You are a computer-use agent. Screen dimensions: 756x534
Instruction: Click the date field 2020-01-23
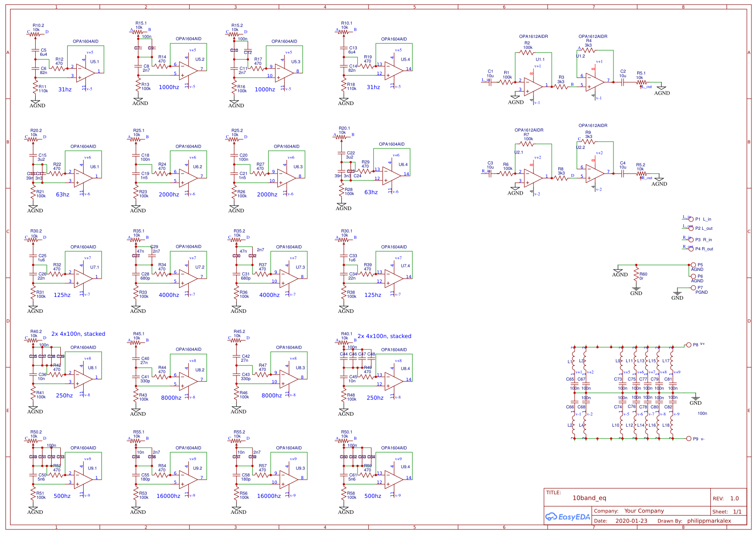(x=632, y=520)
